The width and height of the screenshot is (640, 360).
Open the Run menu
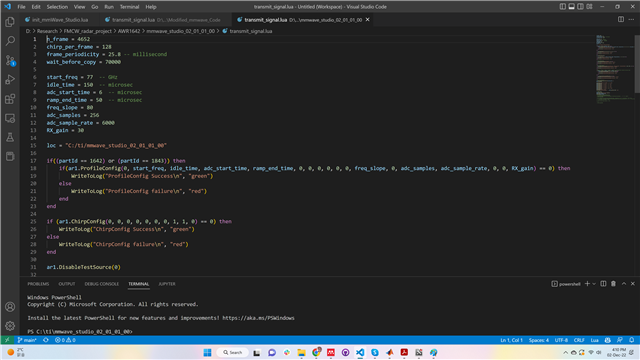tap(109, 7)
